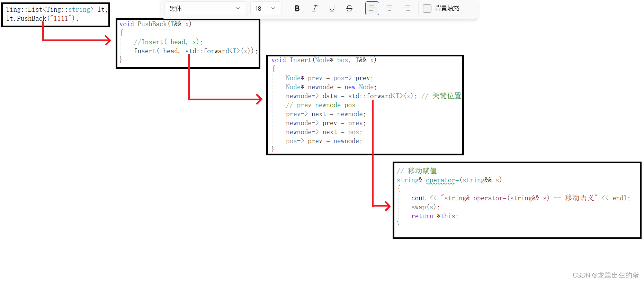Toggle italic formatting
The height and width of the screenshot is (282, 644).
tap(314, 8)
